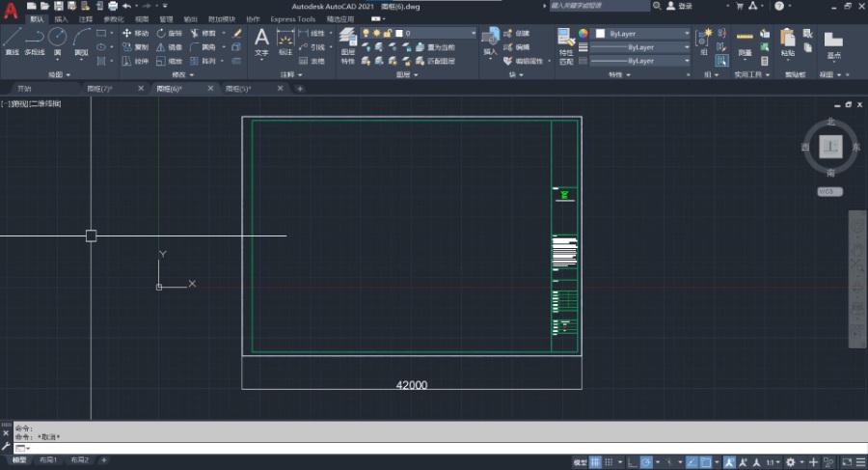Activate the Text (文字) annotation tool
Viewport: 868px width, 470px height.
point(261,41)
